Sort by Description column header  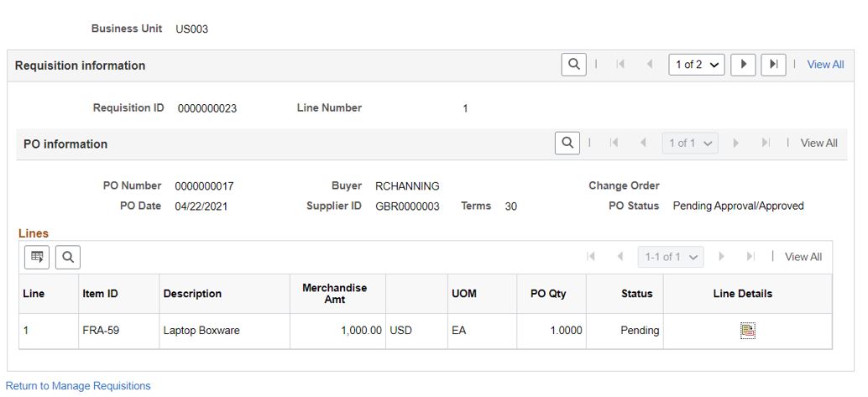click(x=192, y=294)
